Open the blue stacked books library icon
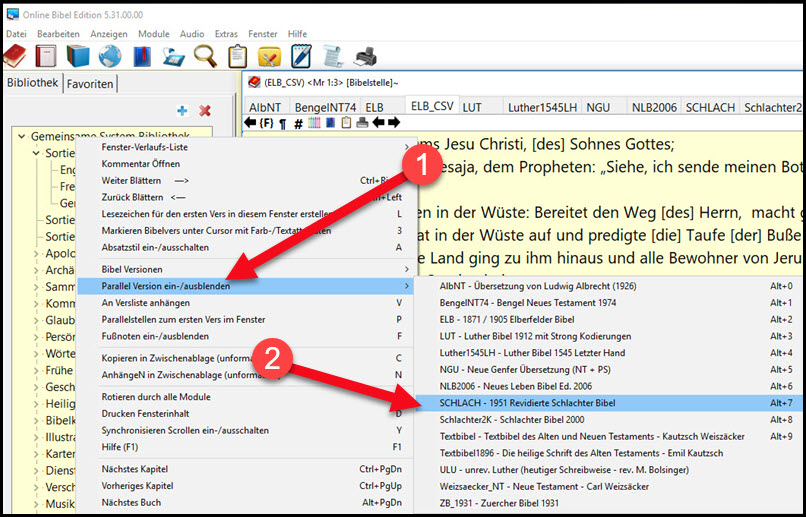 (78, 56)
